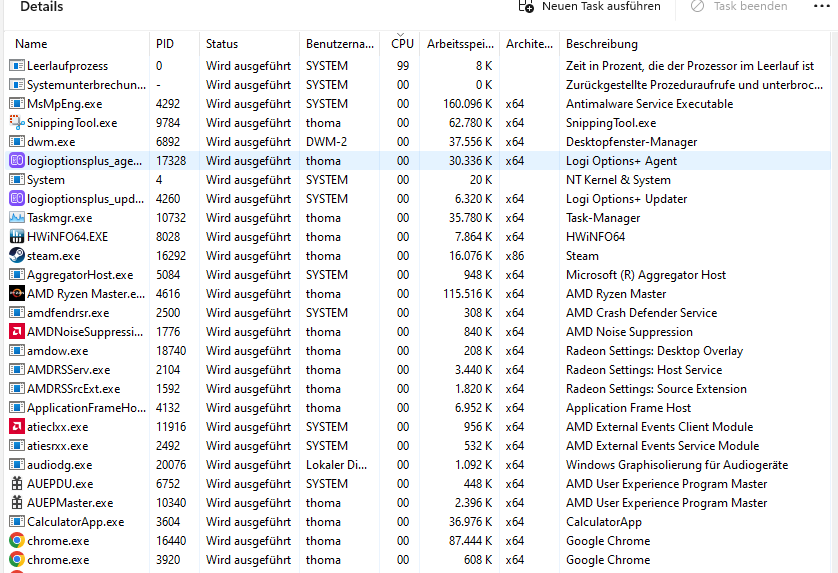
Task: Click PID value 4292
Action: pyautogui.click(x=168, y=104)
